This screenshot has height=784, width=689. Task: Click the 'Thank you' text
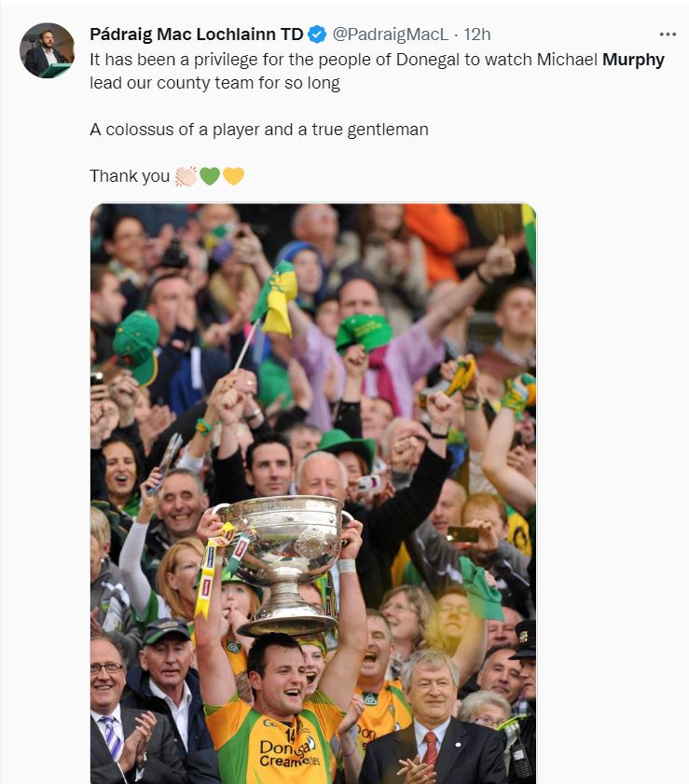point(130,176)
